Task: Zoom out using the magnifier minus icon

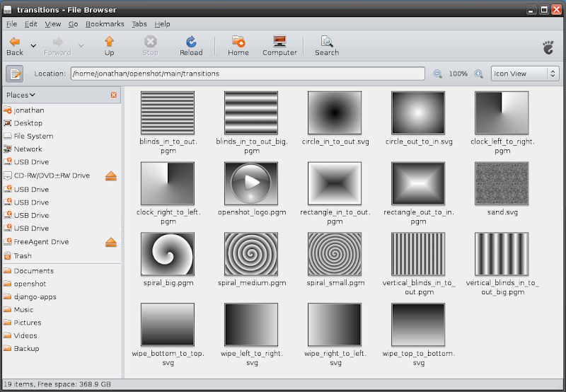Action: click(x=438, y=74)
